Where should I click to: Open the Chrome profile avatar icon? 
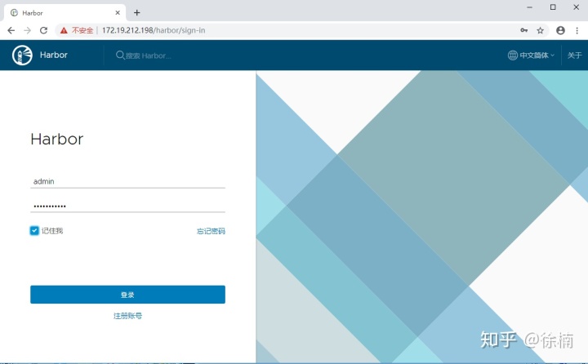click(x=560, y=30)
